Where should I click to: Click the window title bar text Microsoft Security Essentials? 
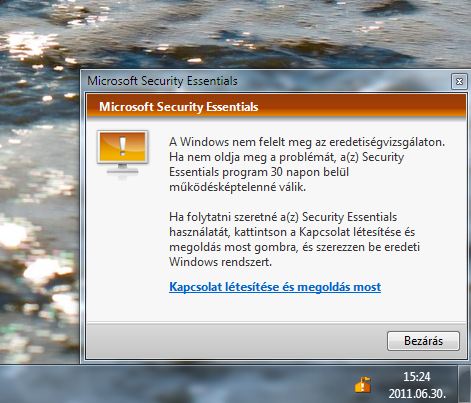point(162,81)
